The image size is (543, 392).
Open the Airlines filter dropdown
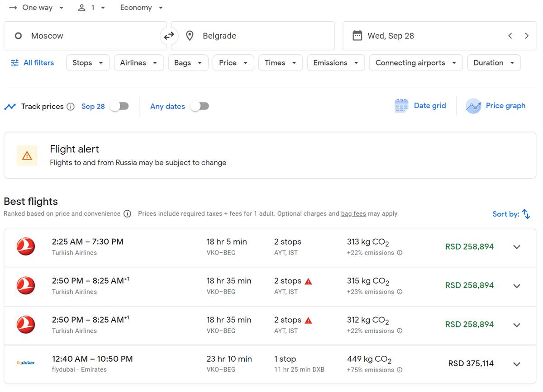(x=138, y=63)
